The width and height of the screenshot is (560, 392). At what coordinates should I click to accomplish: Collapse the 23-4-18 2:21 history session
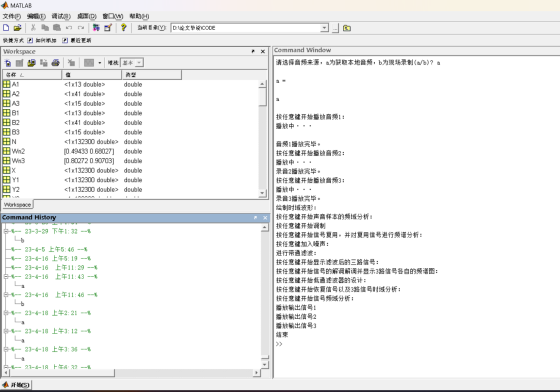6,313
